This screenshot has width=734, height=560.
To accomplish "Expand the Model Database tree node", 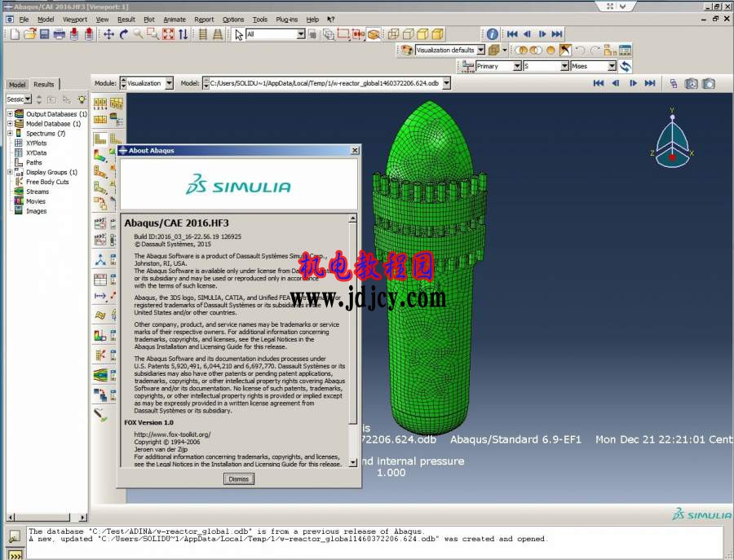I will pos(10,124).
